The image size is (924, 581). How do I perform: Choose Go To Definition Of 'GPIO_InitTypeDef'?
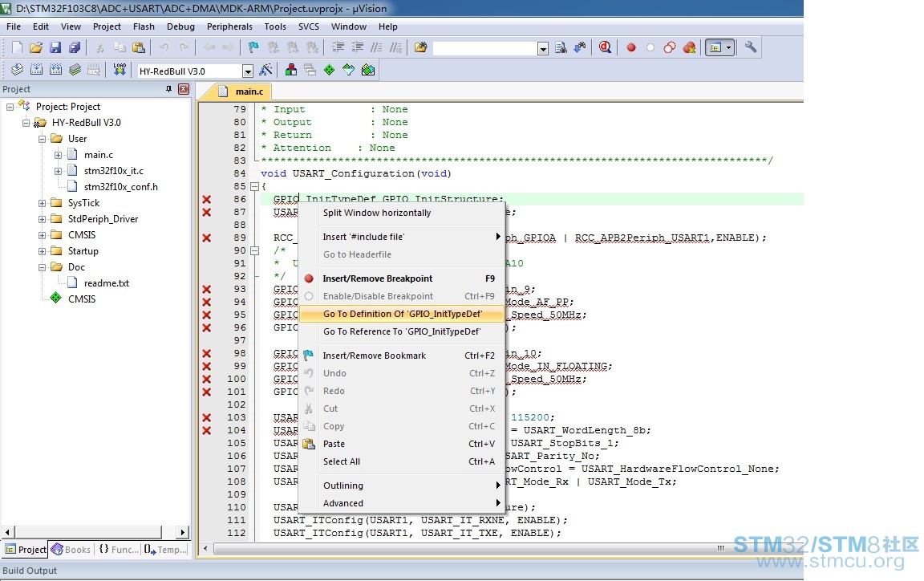(x=402, y=314)
